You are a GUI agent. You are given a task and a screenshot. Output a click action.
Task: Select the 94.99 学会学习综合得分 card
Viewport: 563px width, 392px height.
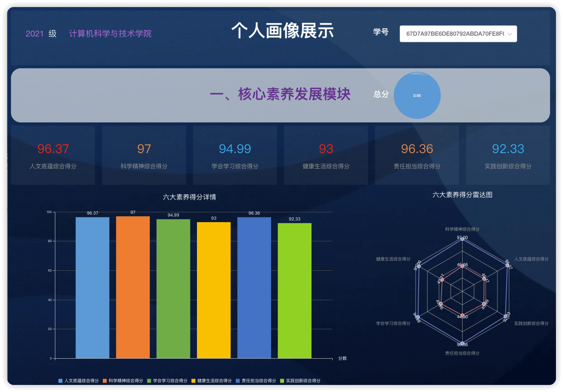pos(235,155)
